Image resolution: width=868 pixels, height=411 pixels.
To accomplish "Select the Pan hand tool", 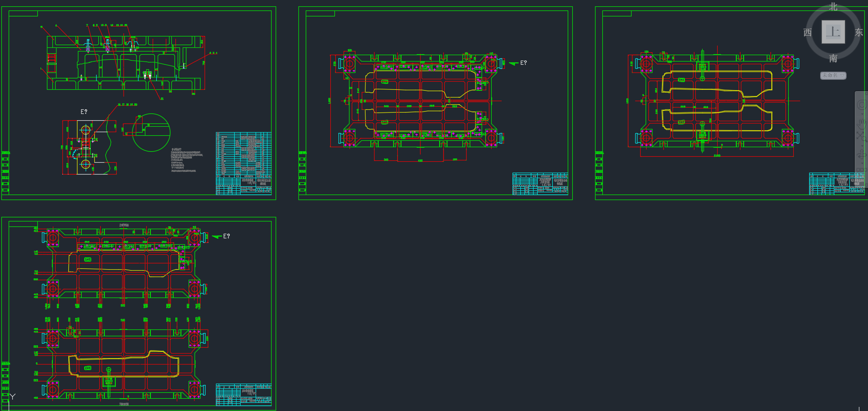I will point(861,123).
